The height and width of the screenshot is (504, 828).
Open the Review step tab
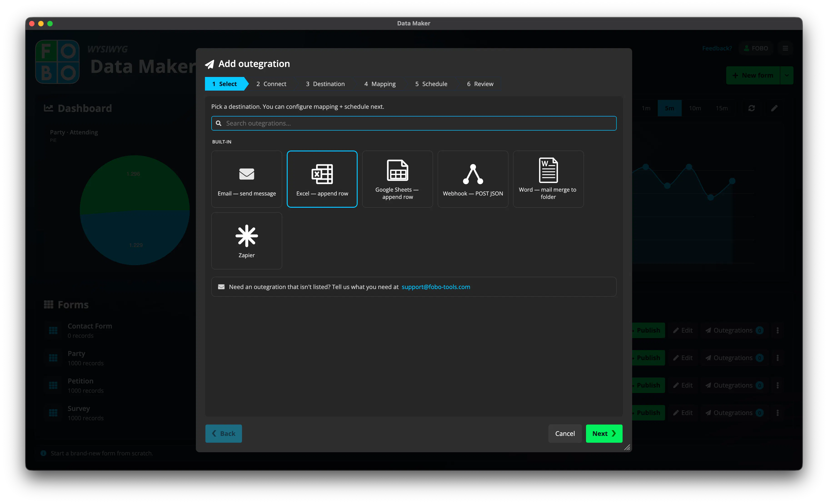(x=480, y=84)
